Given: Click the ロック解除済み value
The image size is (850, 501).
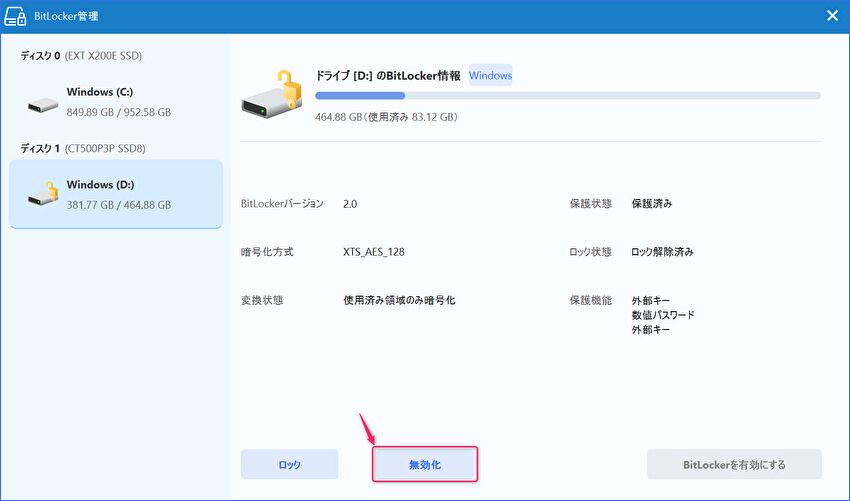Looking at the screenshot, I should [662, 252].
